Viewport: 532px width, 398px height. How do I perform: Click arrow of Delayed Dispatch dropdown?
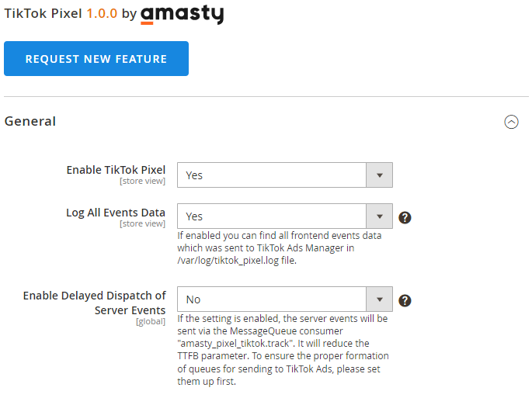pyautogui.click(x=379, y=299)
